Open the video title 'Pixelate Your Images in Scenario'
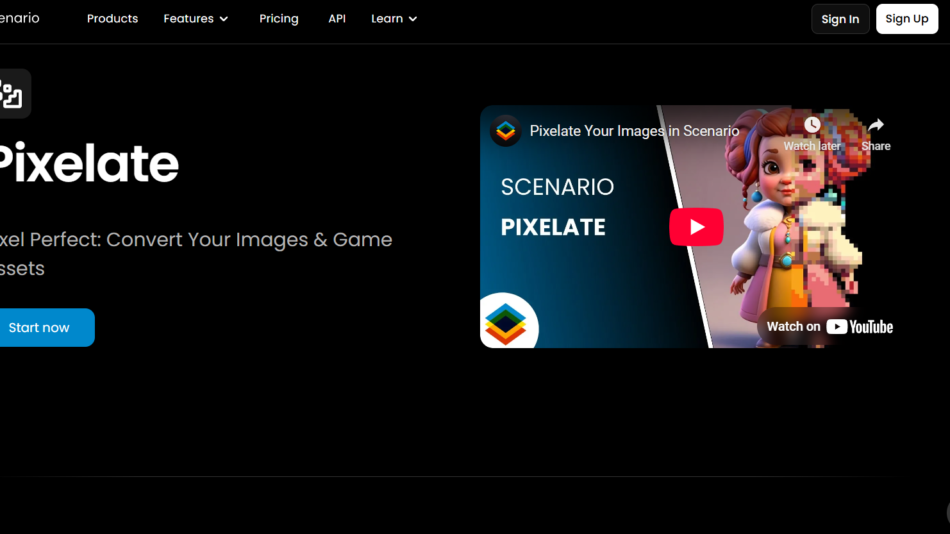Image resolution: width=950 pixels, height=534 pixels. (x=634, y=131)
